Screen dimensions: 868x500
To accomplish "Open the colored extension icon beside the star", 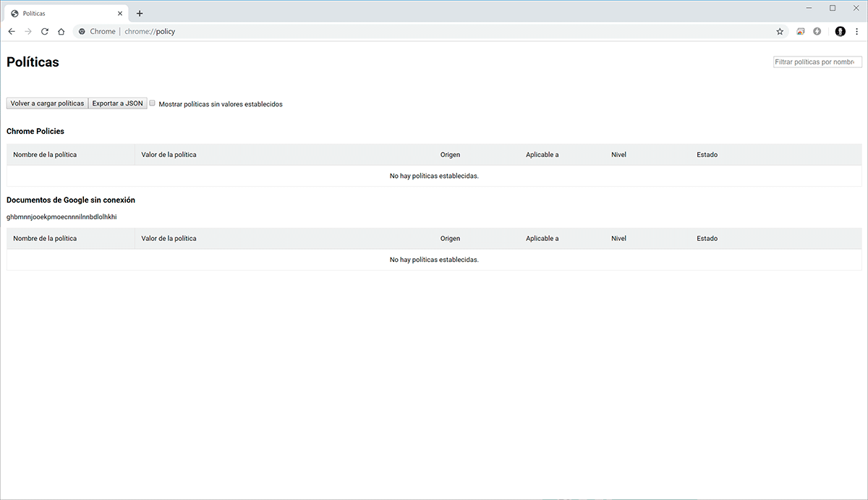I will tap(801, 32).
